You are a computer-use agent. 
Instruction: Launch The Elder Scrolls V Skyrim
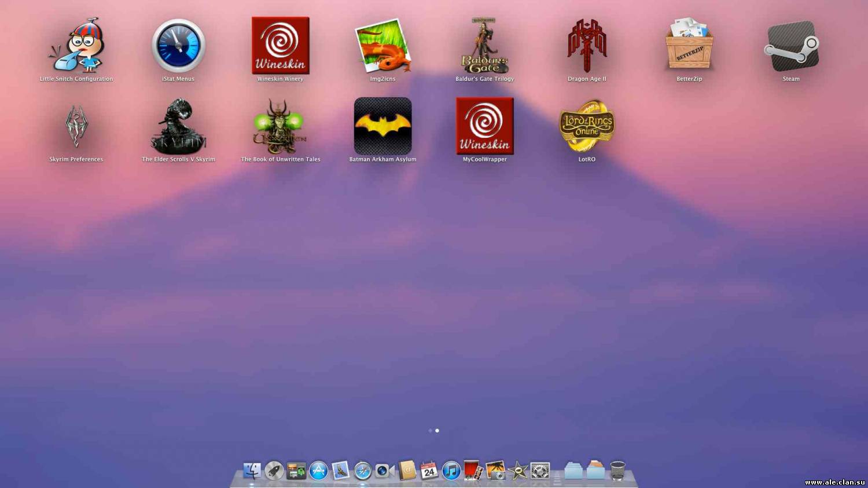pyautogui.click(x=178, y=126)
